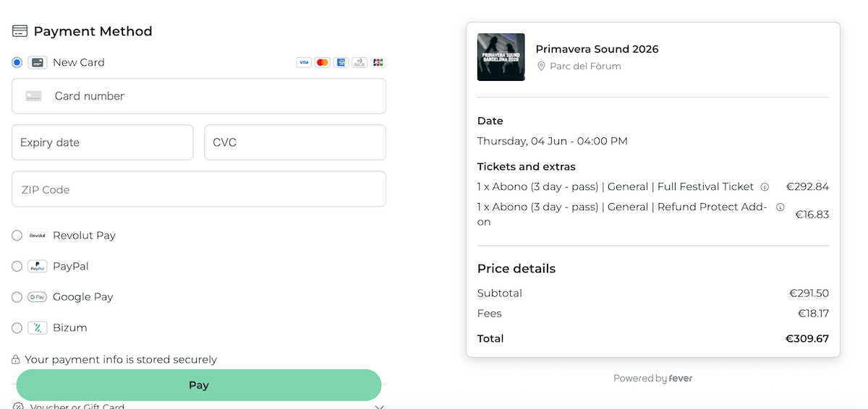Click the American Express card icon
Viewport: 868px width, 409px height.
(x=341, y=63)
